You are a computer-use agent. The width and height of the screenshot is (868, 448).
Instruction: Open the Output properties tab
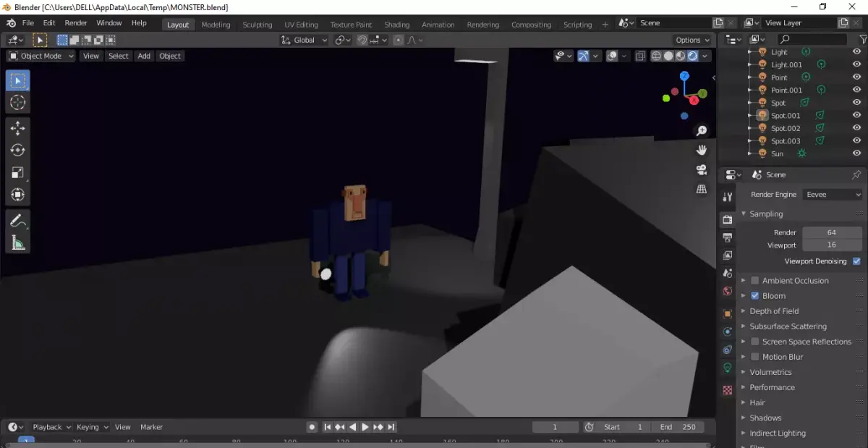pos(728,237)
